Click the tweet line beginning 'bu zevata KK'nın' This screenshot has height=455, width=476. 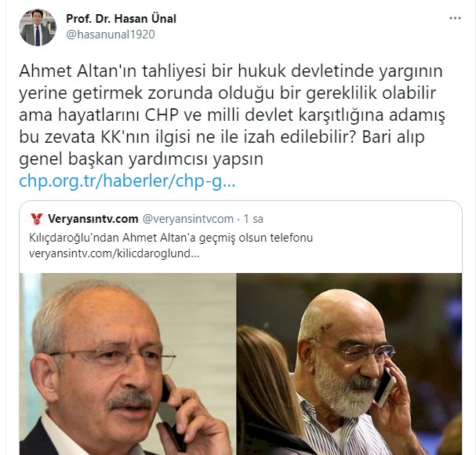(222, 137)
